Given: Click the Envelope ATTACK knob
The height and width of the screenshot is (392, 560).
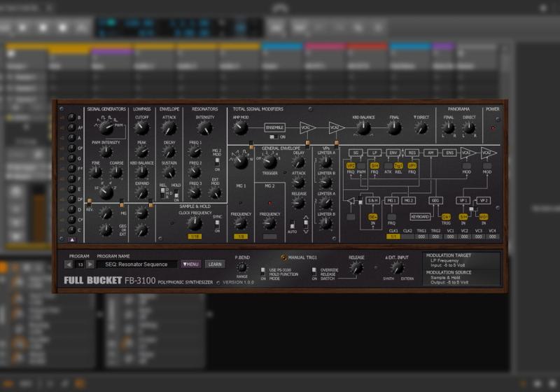Looking at the screenshot, I should coord(169,127).
